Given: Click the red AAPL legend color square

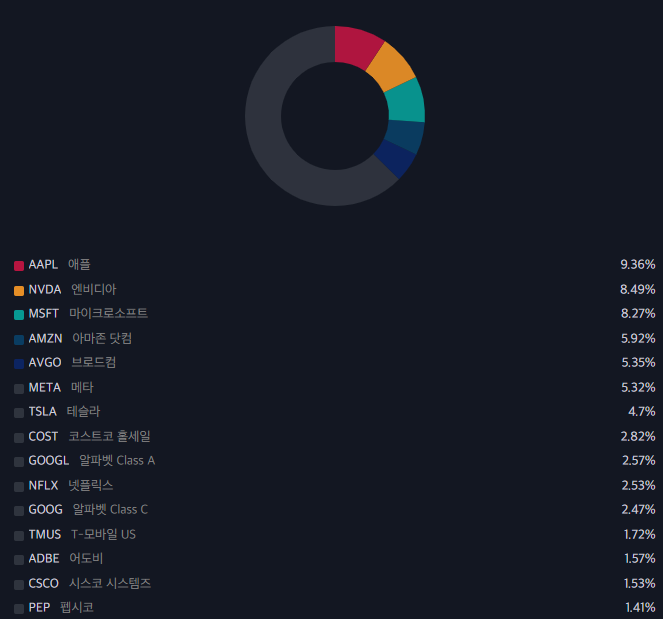Looking at the screenshot, I should (19, 266).
